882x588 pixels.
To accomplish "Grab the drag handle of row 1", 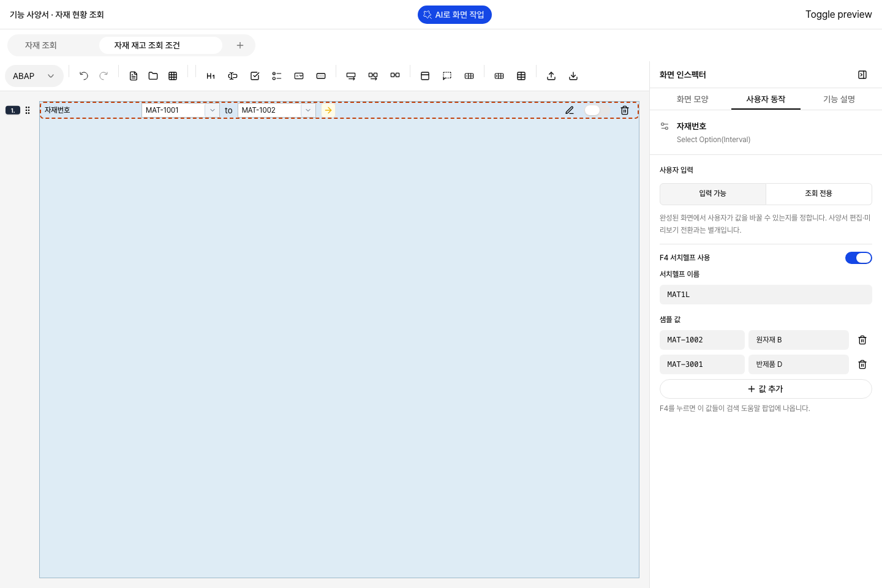I will pyautogui.click(x=28, y=110).
